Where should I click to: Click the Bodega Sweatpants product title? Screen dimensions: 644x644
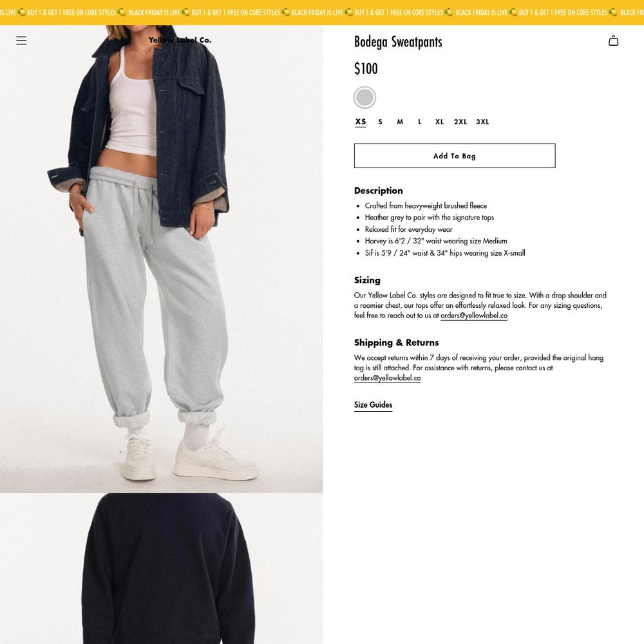[398, 42]
